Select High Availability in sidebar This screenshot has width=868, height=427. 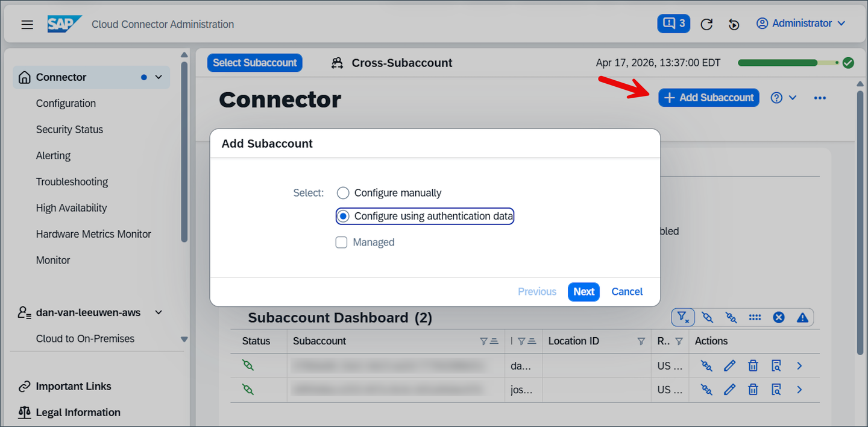pyautogui.click(x=71, y=207)
